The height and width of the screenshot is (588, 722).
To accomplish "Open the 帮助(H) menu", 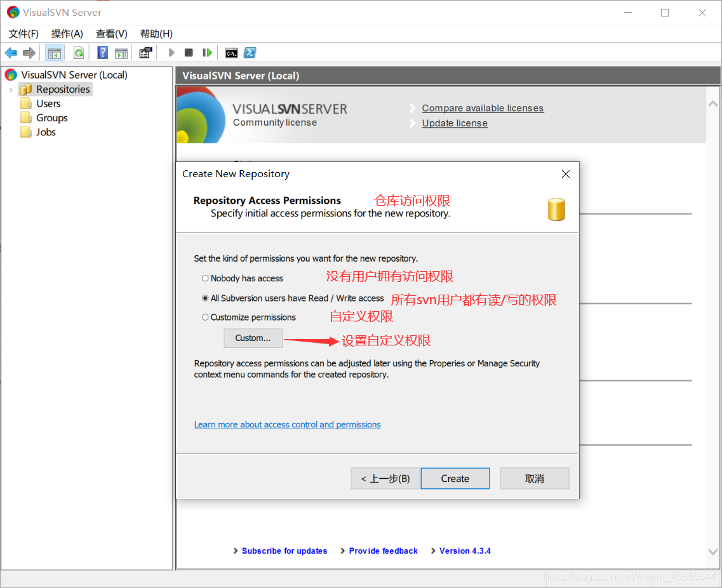I will 156,34.
